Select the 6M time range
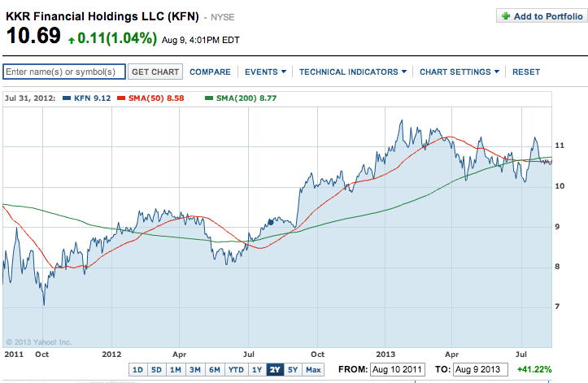The width and height of the screenshot is (588, 383). [215, 370]
